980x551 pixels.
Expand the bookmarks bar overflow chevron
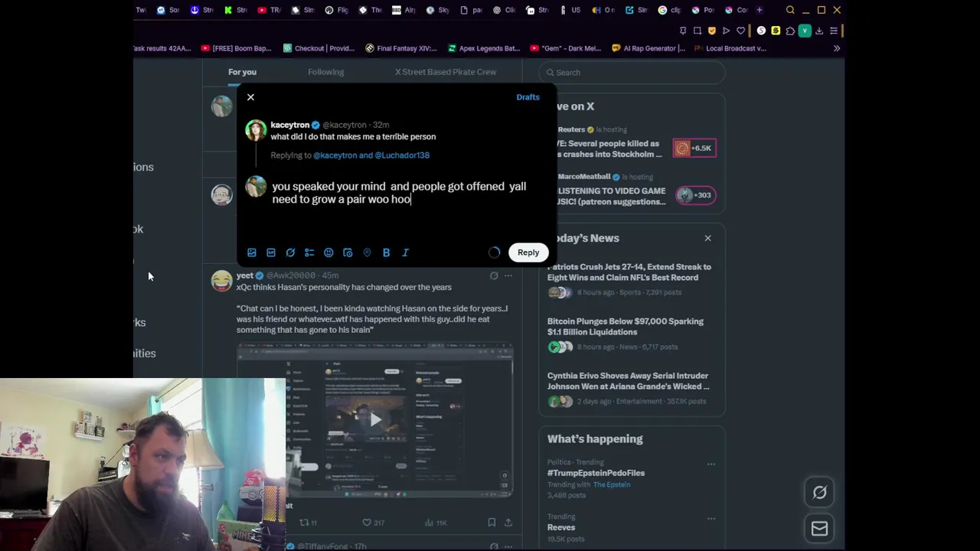pyautogui.click(x=836, y=48)
